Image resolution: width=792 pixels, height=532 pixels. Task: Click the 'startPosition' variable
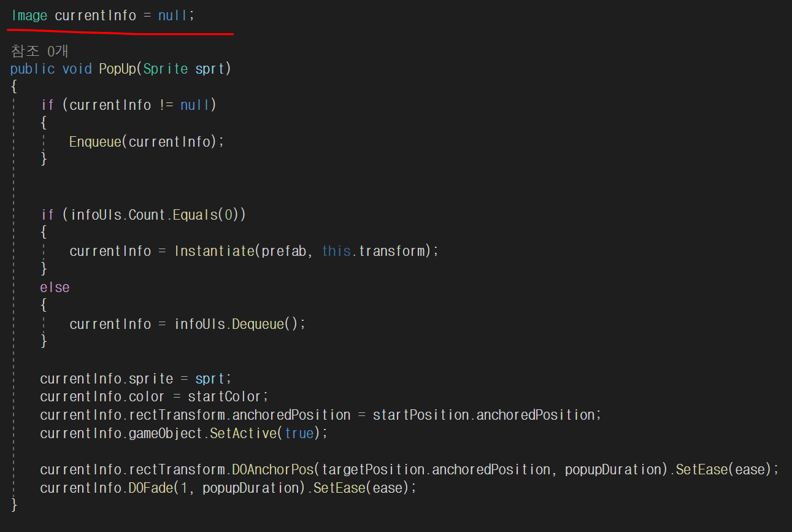click(421, 415)
